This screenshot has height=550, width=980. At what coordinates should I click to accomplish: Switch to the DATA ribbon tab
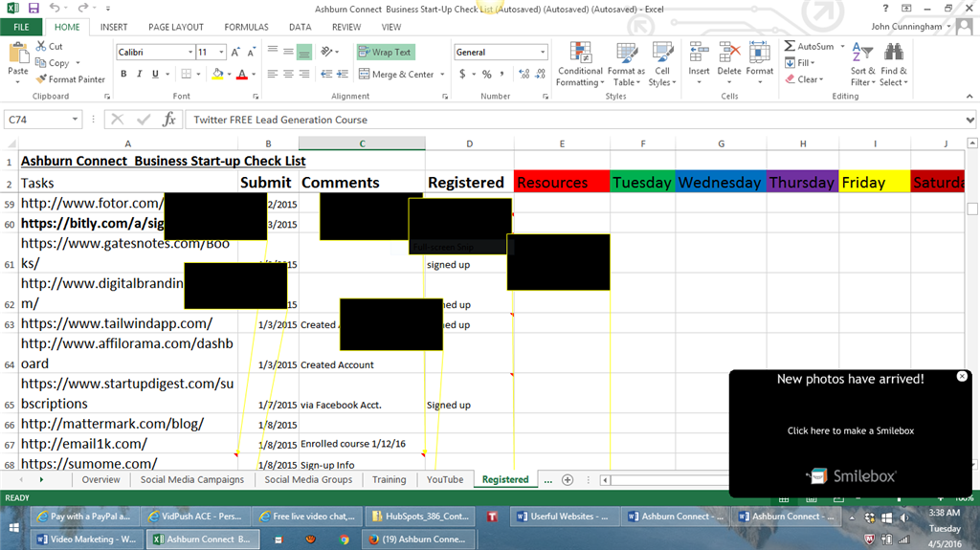tap(300, 27)
